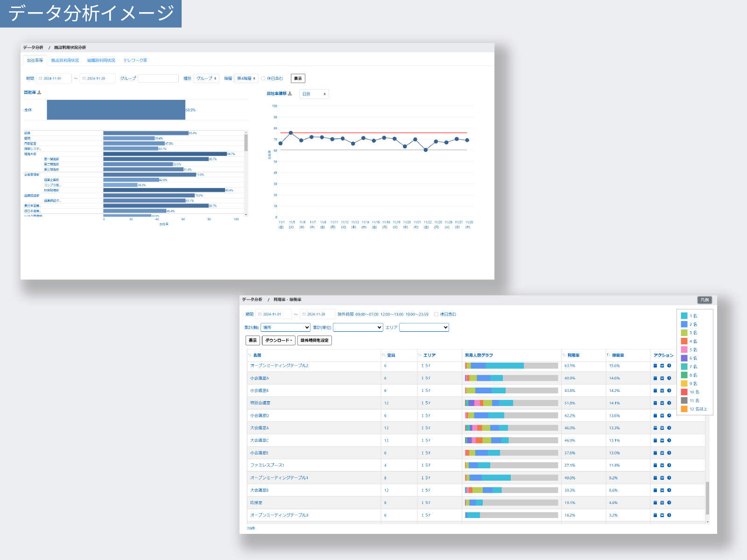This screenshot has height=560, width=747.
Task: Click the グループ text input field
Action: pos(158,78)
